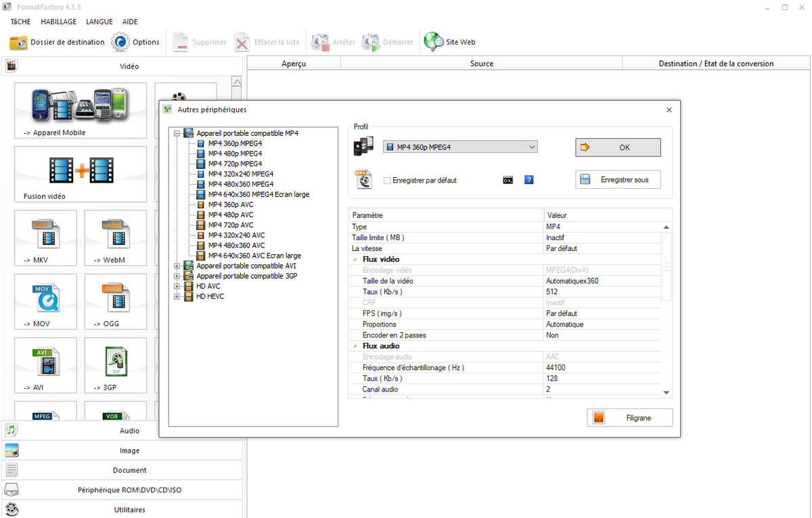Click the parameter list scrollbar up arrow

(x=667, y=227)
